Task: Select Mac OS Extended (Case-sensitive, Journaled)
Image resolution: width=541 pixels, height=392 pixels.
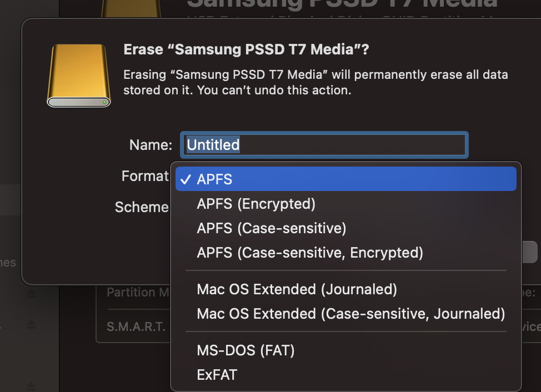Action: tap(350, 314)
